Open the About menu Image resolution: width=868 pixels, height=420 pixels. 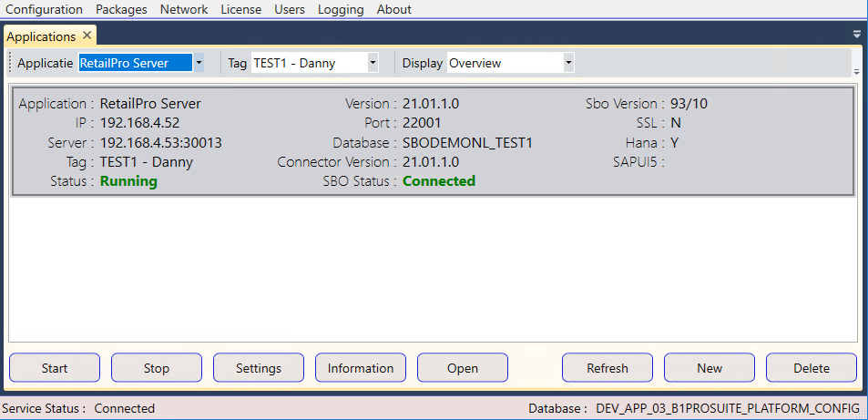(393, 9)
